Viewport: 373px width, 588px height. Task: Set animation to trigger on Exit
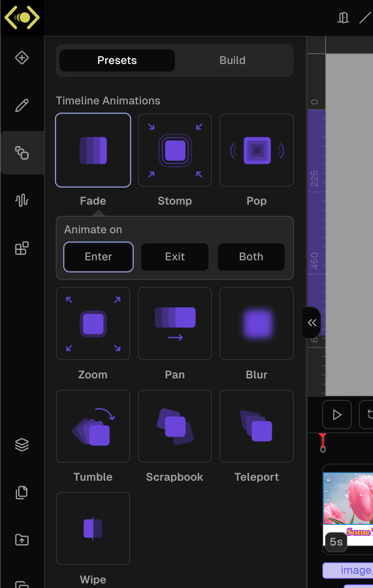(x=174, y=257)
